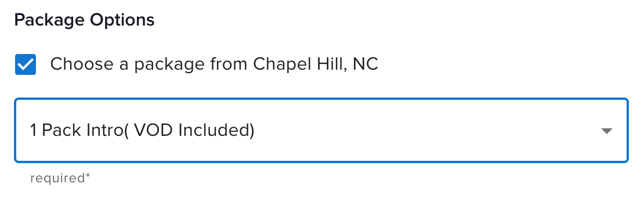Toggle 'Choose a package from Chapel Hill, NC'
Image resolution: width=644 pixels, height=209 pixels.
pos(26,64)
